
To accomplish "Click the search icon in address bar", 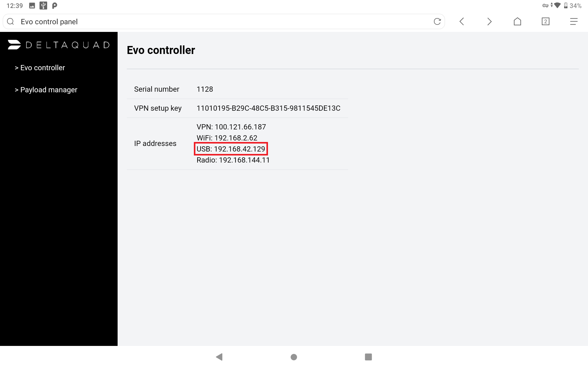I will 10,21.
